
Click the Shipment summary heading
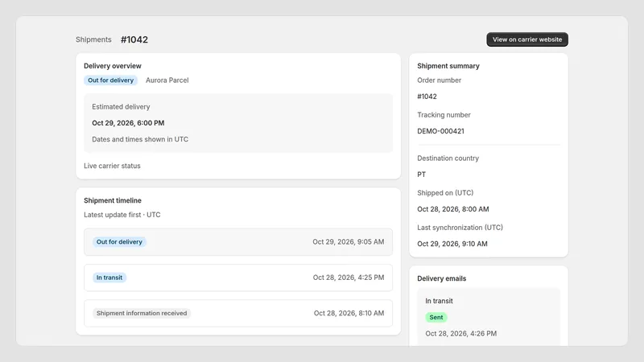pyautogui.click(x=448, y=66)
